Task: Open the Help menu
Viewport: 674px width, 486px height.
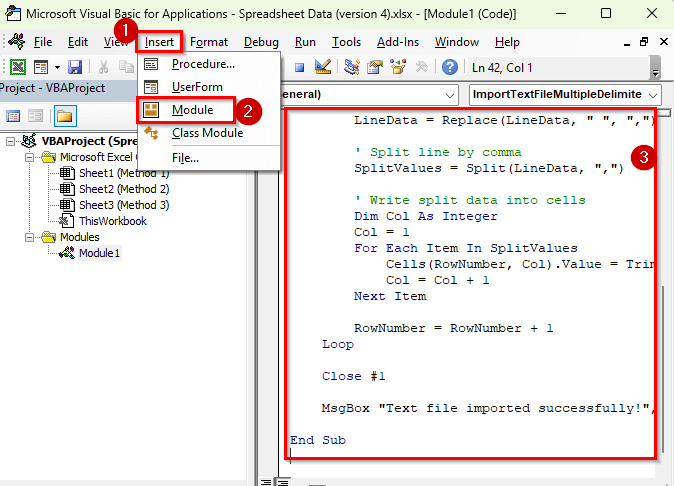Action: [x=507, y=42]
